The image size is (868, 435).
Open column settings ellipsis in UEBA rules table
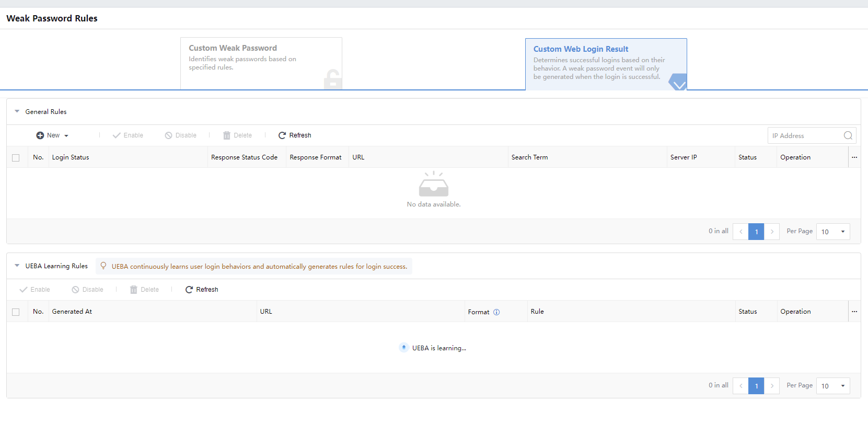pyautogui.click(x=854, y=312)
